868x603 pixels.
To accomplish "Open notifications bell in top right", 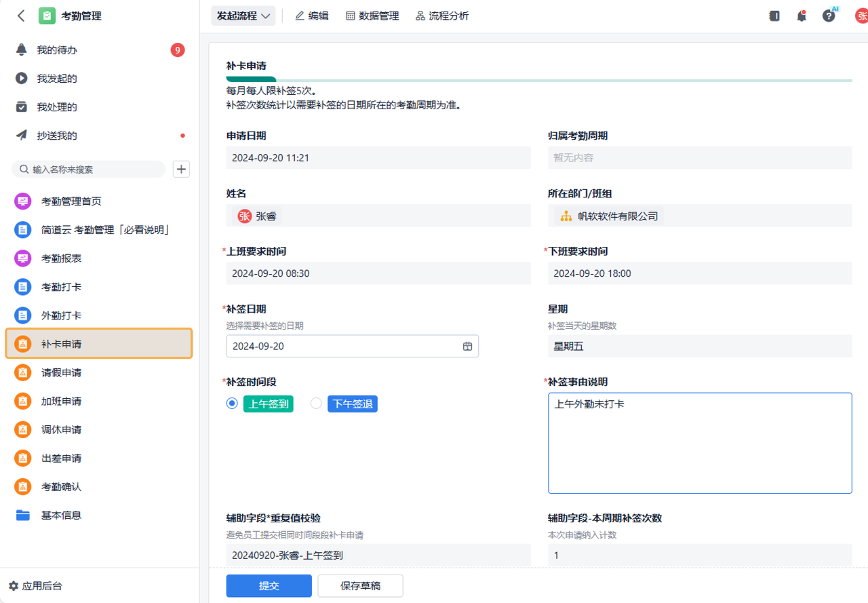I will [x=802, y=16].
